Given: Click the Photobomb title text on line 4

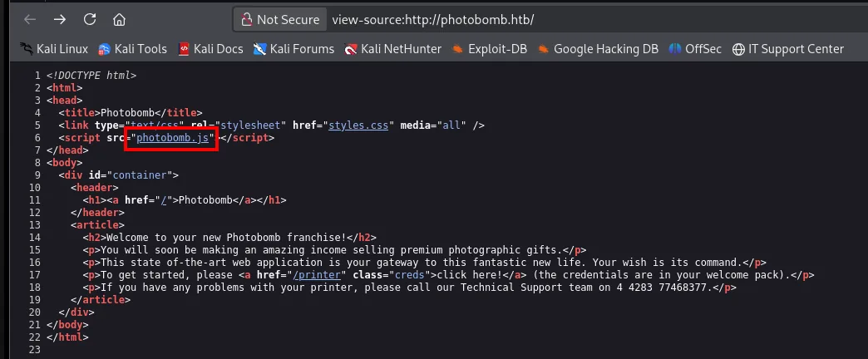Looking at the screenshot, I should [x=127, y=113].
